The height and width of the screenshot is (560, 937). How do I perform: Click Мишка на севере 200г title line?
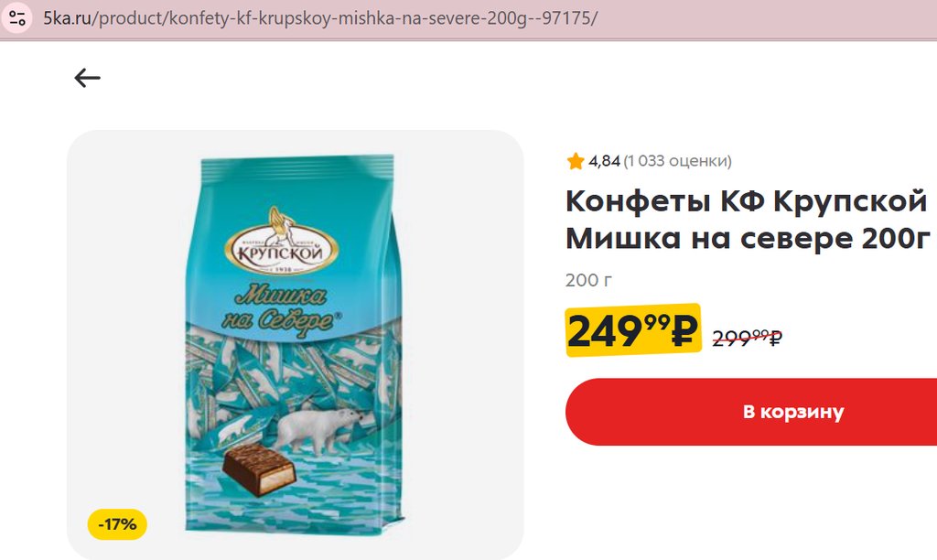749,239
